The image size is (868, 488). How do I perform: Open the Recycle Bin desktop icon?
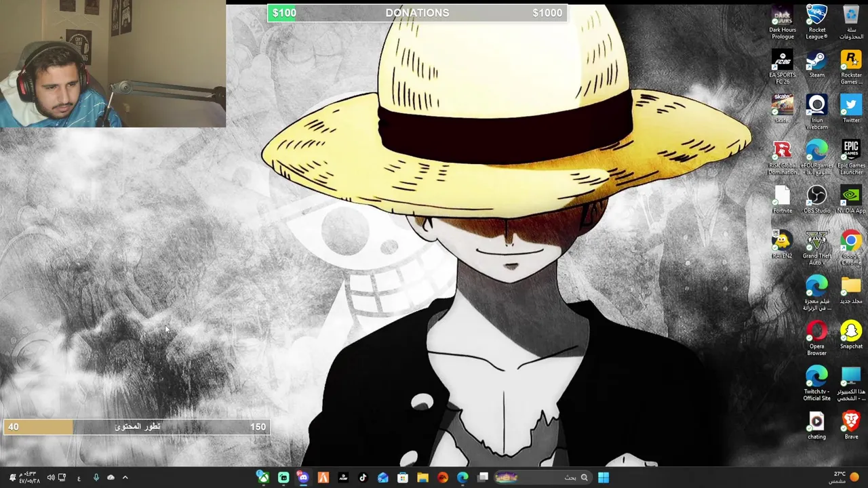point(851,22)
